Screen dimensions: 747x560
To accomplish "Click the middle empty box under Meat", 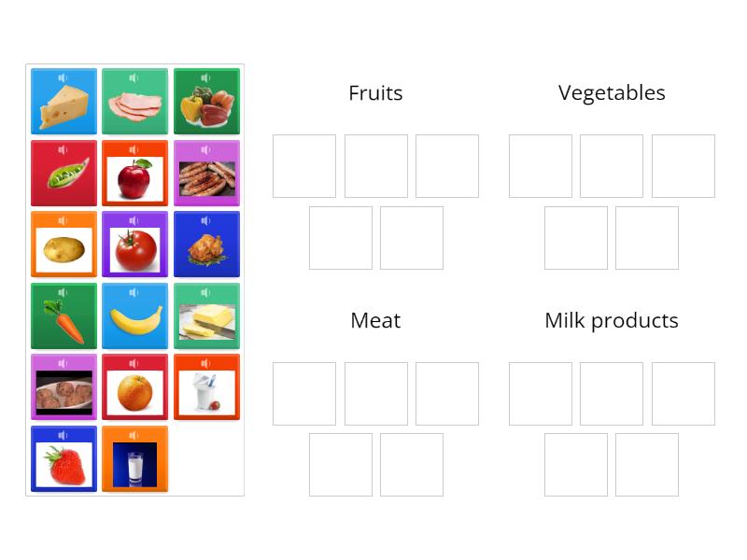I will 375,393.
